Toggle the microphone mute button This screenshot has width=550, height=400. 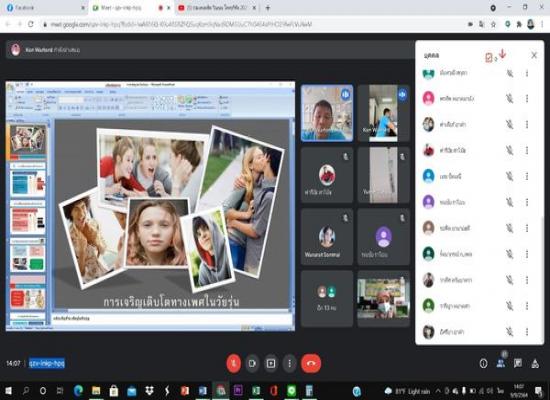pyautogui.click(x=234, y=363)
